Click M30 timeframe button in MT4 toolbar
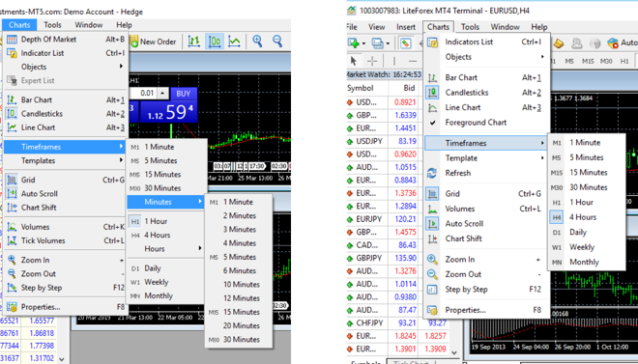638x364 pixels. pos(606,62)
